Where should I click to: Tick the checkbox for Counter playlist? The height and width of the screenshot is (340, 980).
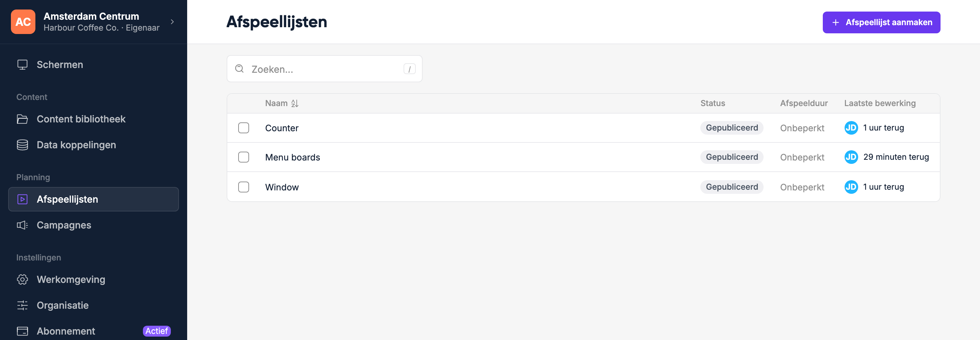(x=244, y=128)
